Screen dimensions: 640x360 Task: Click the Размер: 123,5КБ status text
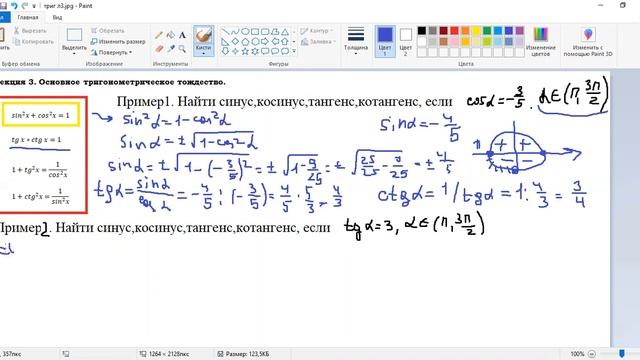pos(247,354)
